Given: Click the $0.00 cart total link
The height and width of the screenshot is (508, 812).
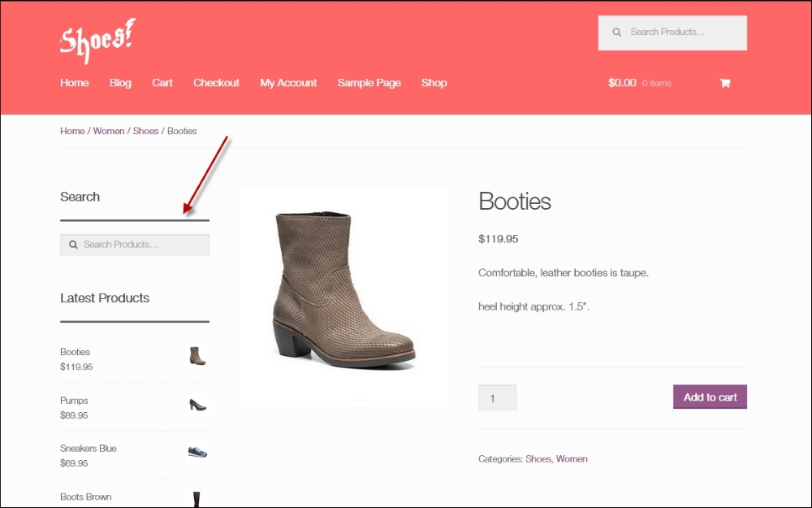Looking at the screenshot, I should pyautogui.click(x=622, y=83).
